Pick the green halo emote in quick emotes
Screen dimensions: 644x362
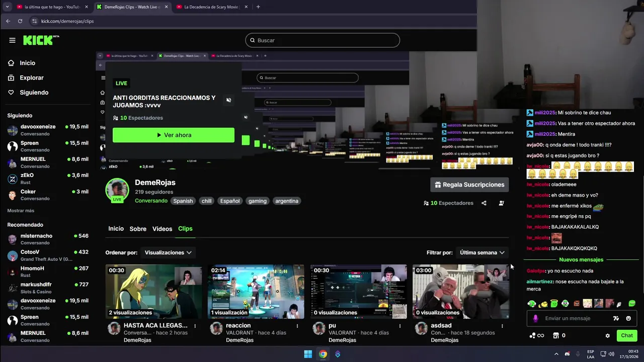pos(554,304)
